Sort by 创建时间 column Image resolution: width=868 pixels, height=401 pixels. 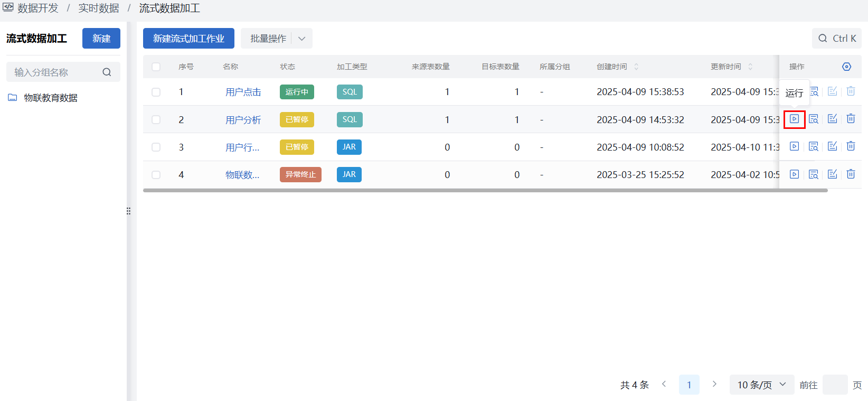point(636,67)
